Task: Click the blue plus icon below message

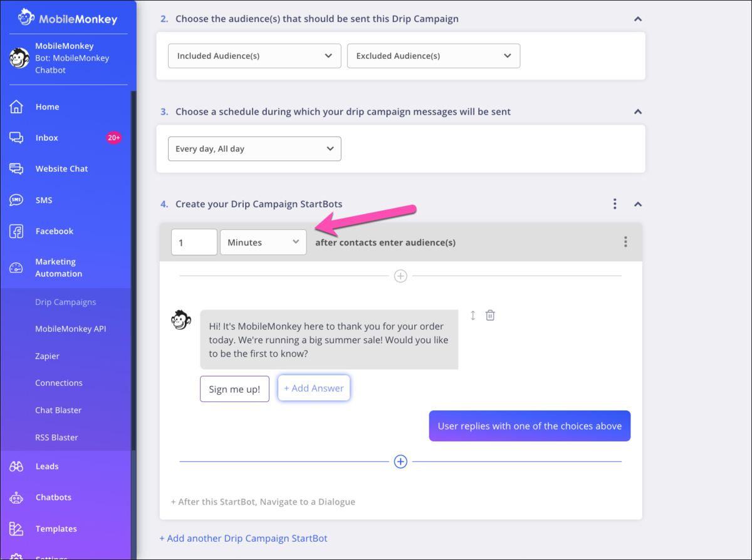Action: (400, 462)
